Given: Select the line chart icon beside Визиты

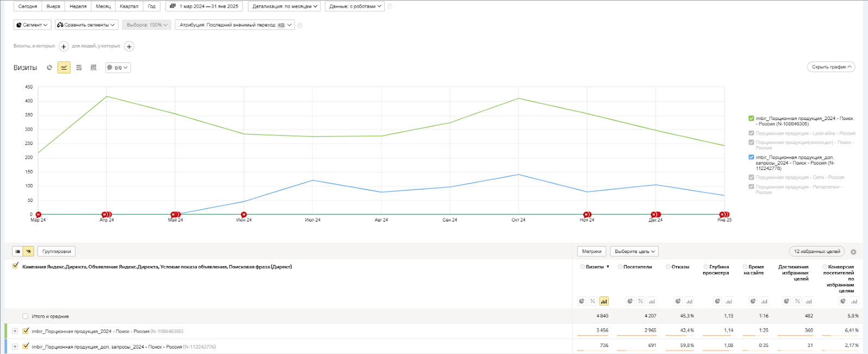Looking at the screenshot, I should [x=64, y=68].
